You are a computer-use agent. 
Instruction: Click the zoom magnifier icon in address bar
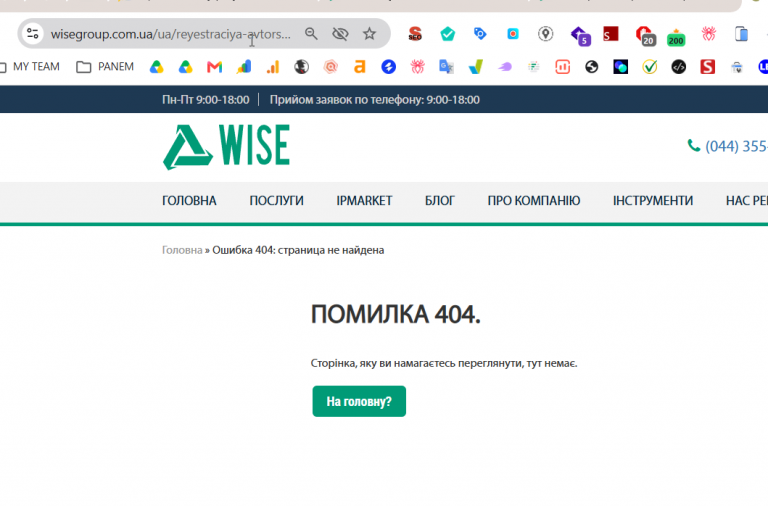(311, 34)
